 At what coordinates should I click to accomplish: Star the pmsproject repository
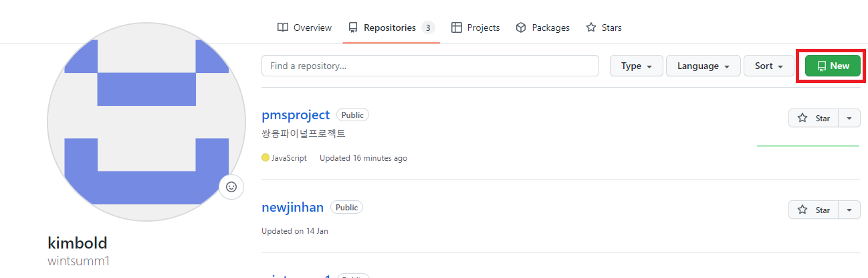point(813,118)
